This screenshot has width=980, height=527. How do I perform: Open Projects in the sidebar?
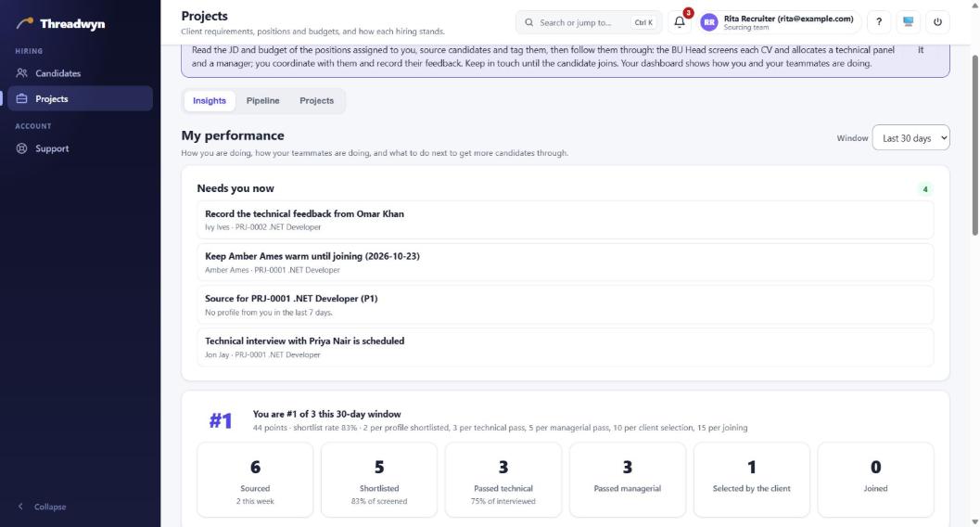(80, 98)
